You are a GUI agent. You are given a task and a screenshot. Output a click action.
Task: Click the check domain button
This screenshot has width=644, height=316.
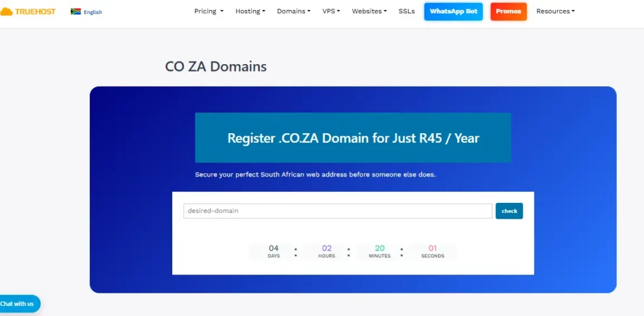pyautogui.click(x=509, y=211)
